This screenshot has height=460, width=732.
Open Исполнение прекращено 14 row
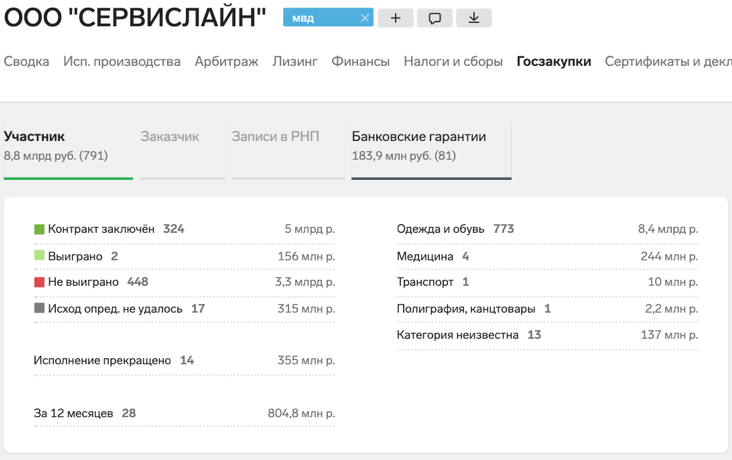[x=184, y=361]
